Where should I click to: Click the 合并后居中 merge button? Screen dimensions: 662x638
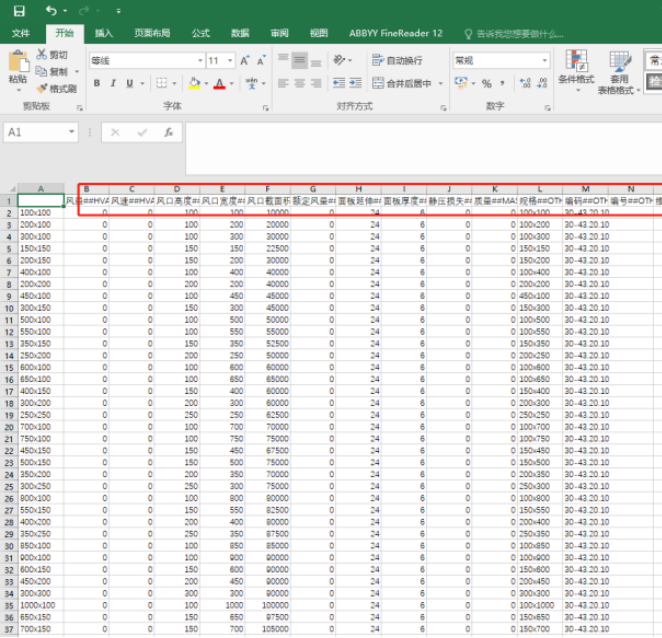pos(403,84)
